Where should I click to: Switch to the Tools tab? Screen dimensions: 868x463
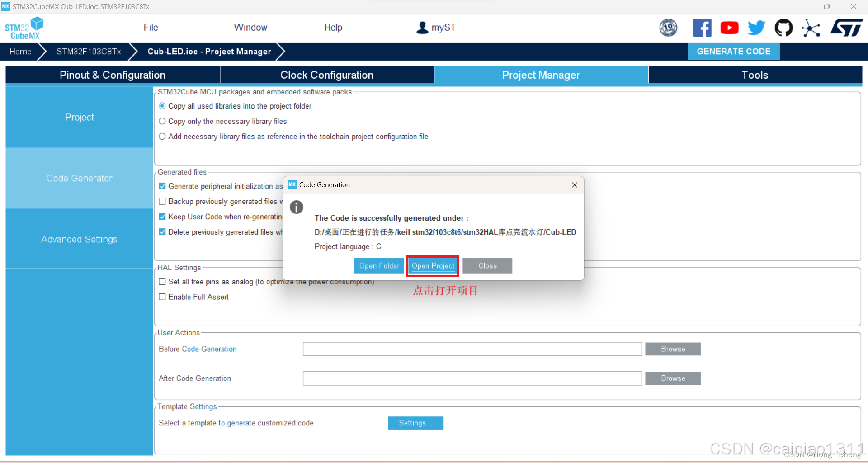[x=755, y=75]
